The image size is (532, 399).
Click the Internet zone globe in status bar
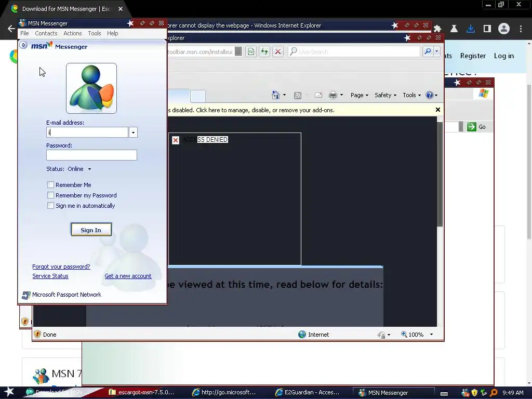click(x=302, y=335)
